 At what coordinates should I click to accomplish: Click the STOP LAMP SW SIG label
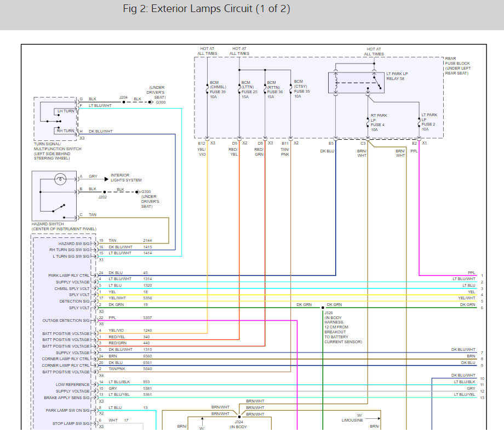pos(71,424)
